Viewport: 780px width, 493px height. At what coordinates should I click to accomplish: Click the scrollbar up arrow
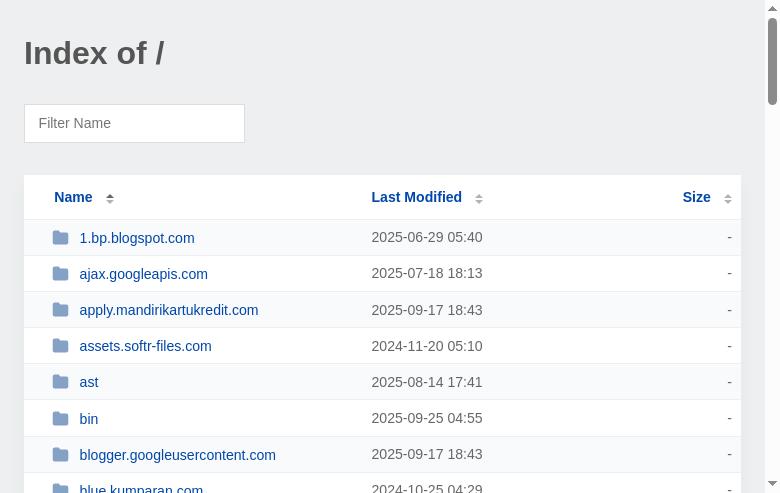click(x=772, y=8)
